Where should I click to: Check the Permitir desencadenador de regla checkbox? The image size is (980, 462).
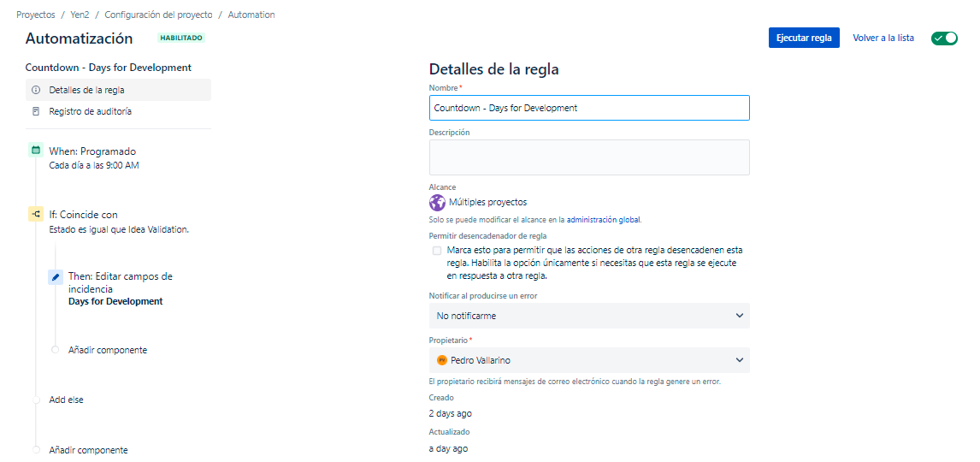(437, 251)
